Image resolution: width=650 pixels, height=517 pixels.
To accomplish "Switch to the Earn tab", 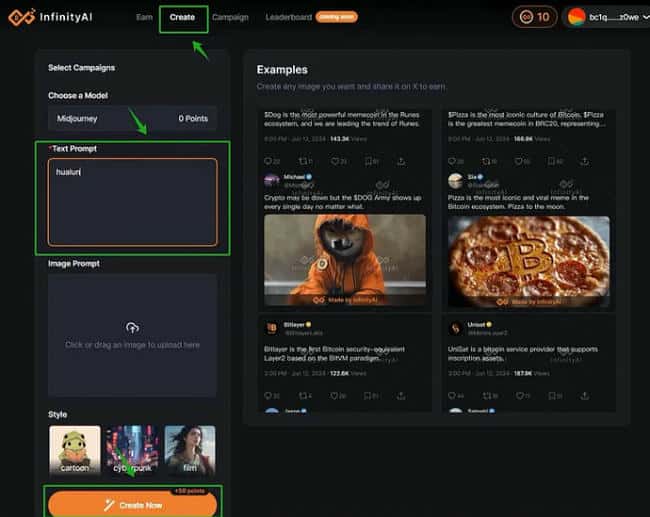I will tap(144, 17).
